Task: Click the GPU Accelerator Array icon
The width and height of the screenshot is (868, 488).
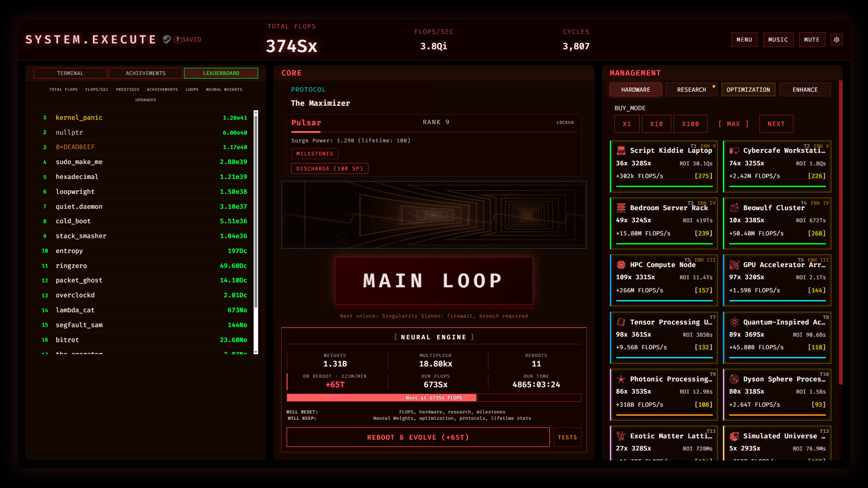Action: click(734, 265)
